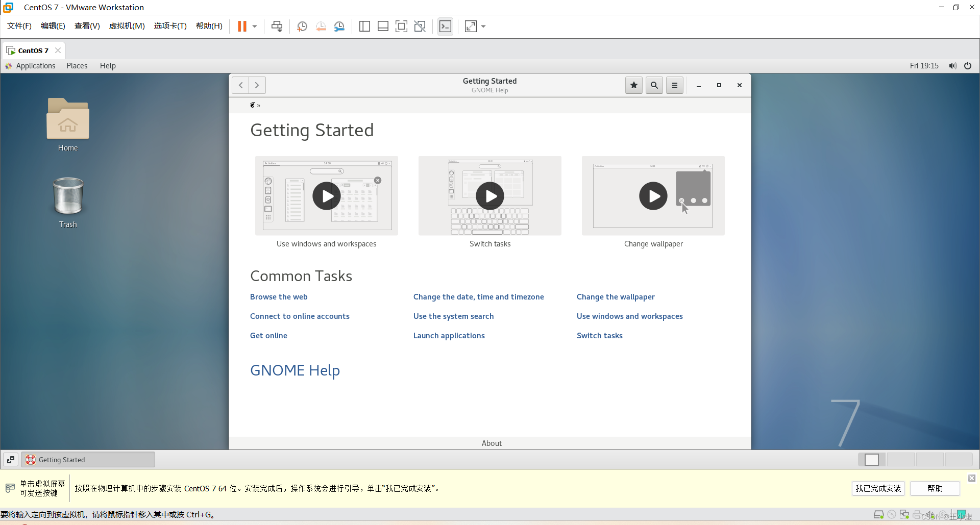
Task: Open search in GNOME Help
Action: tap(654, 85)
